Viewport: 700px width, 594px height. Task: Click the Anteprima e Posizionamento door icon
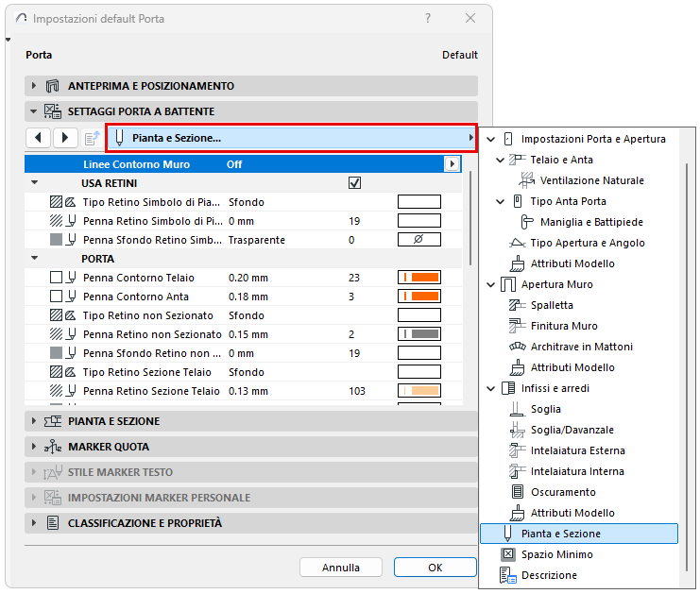click(x=53, y=86)
